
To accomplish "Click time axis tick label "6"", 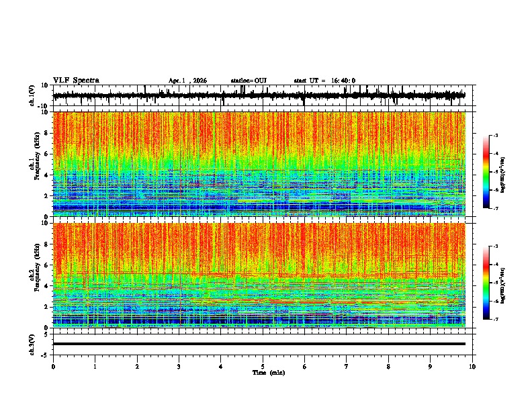I will click(x=305, y=367).
